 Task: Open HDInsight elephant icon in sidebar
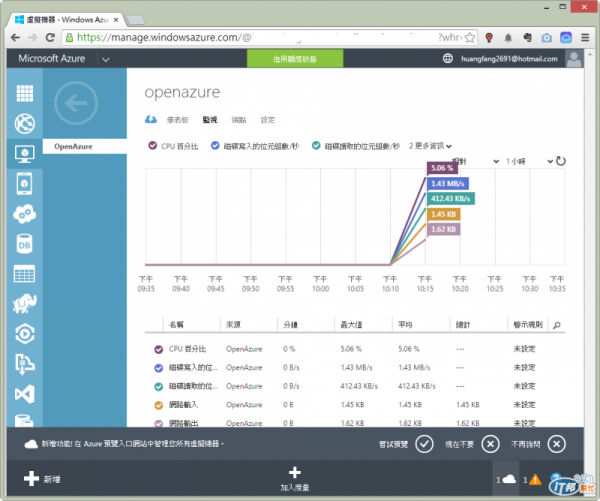pos(24,304)
